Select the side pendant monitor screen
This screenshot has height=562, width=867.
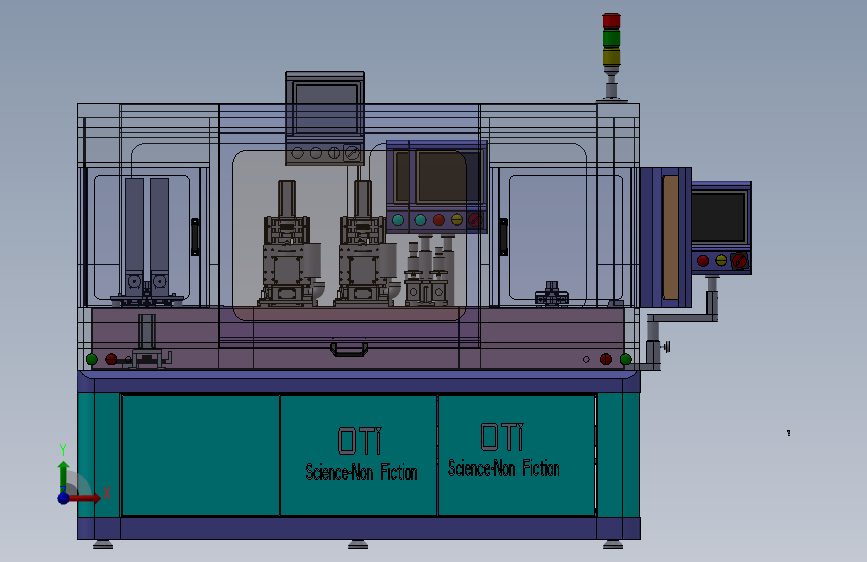coord(718,217)
